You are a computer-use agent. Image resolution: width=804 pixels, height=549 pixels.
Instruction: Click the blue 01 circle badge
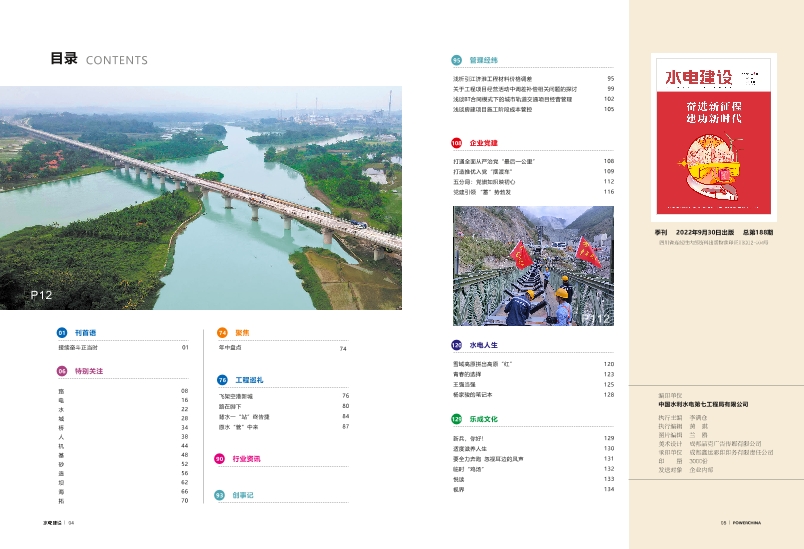tap(61, 332)
